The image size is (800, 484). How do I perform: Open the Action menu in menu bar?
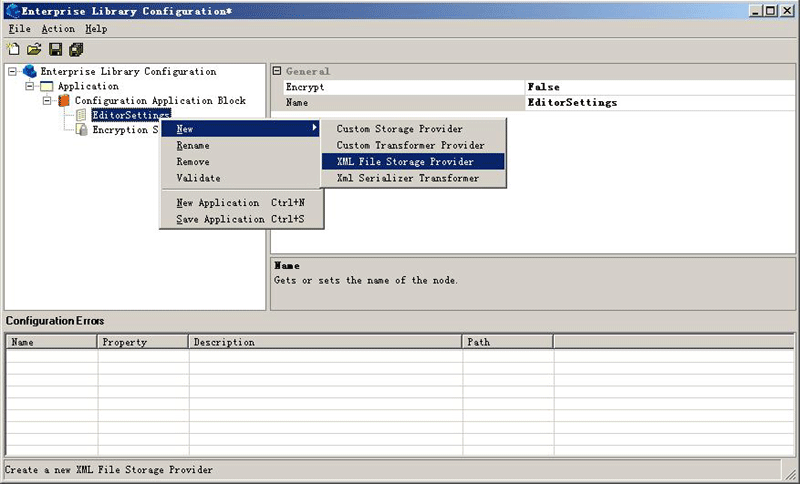58,29
